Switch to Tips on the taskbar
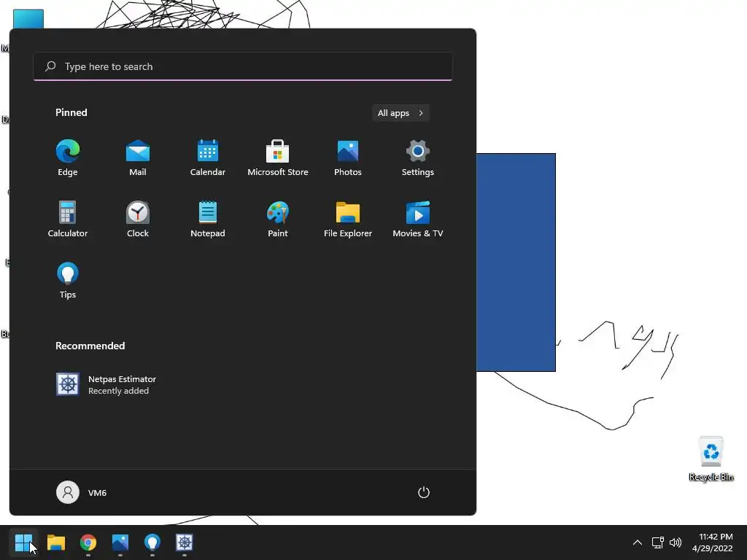747x560 pixels. 152,542
